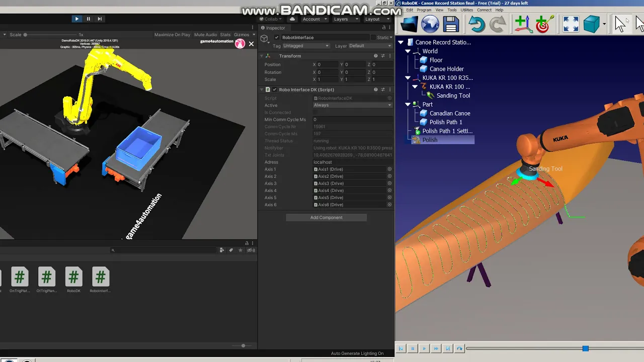This screenshot has height=362, width=644.
Task: Click Min Comm Cycle Ms field
Action: 353,120
